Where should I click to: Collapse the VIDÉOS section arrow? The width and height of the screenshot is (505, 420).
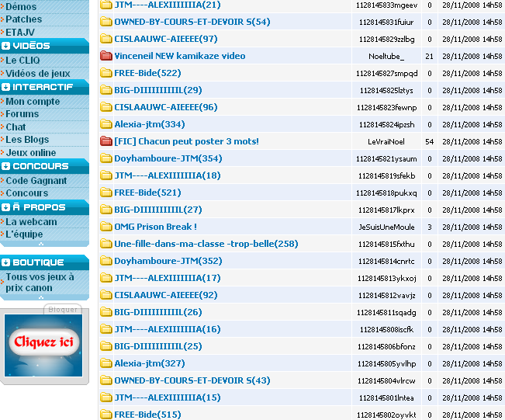[6, 47]
